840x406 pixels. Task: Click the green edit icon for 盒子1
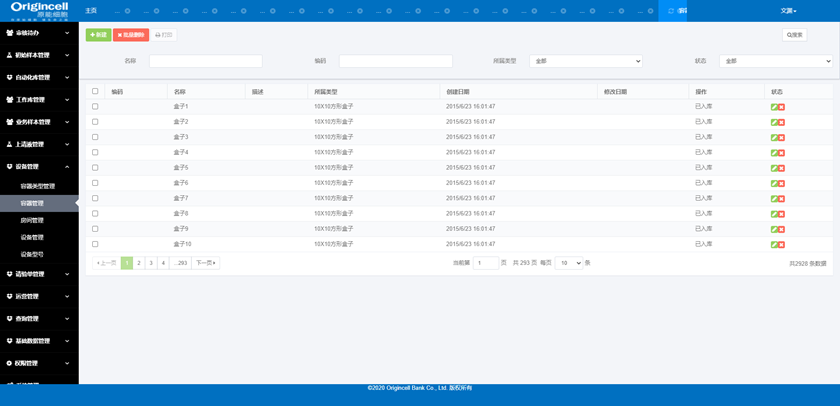(x=774, y=107)
